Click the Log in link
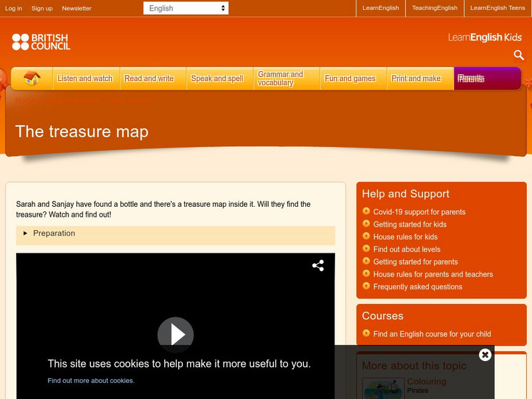The width and height of the screenshot is (532, 399). click(x=13, y=9)
